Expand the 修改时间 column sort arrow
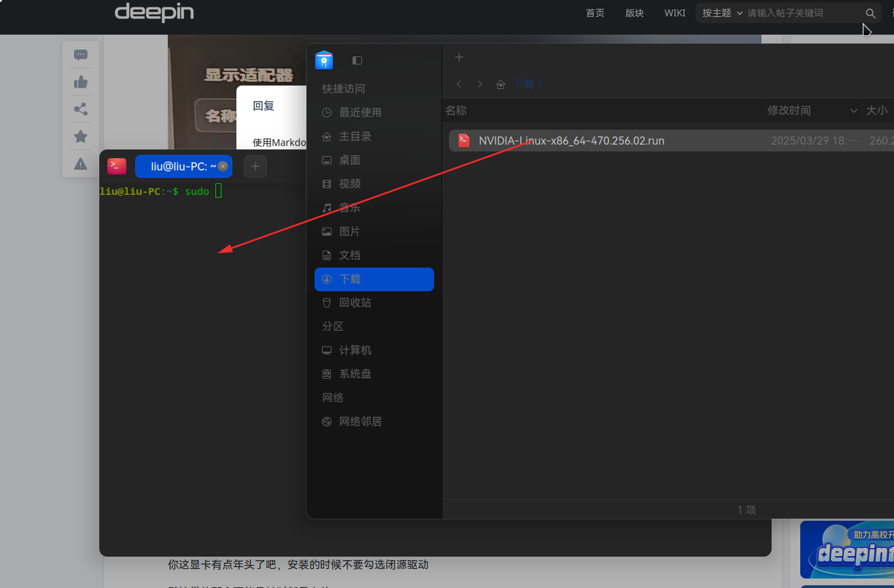The height and width of the screenshot is (588, 894). point(854,111)
